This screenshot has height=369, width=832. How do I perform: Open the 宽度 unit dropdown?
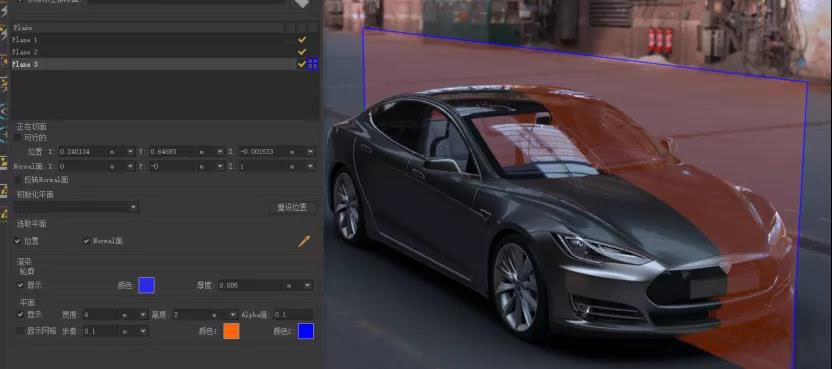[134, 315]
